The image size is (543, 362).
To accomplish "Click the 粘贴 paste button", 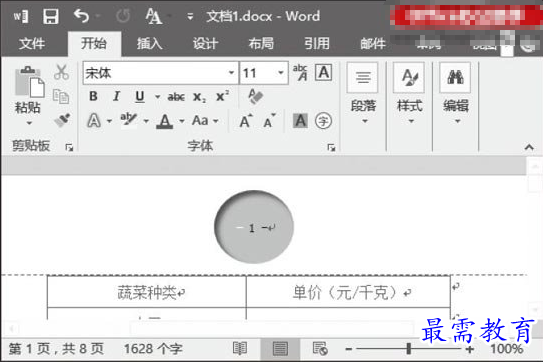I will [29, 90].
